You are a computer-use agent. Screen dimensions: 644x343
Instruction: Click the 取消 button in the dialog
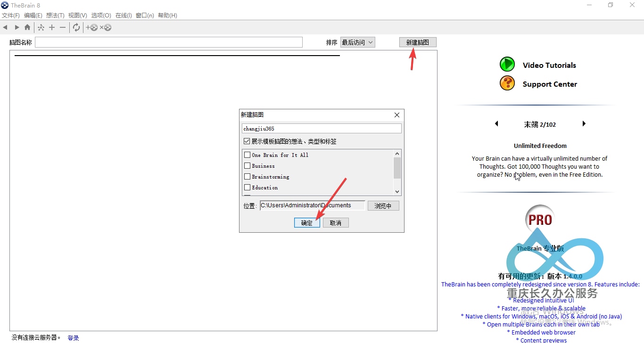[x=336, y=223]
